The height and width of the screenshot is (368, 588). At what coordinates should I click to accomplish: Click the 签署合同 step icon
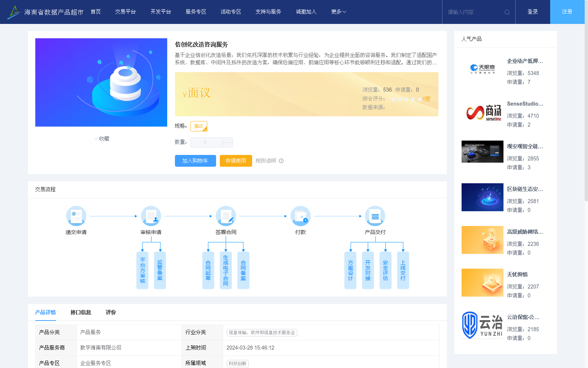point(226,216)
